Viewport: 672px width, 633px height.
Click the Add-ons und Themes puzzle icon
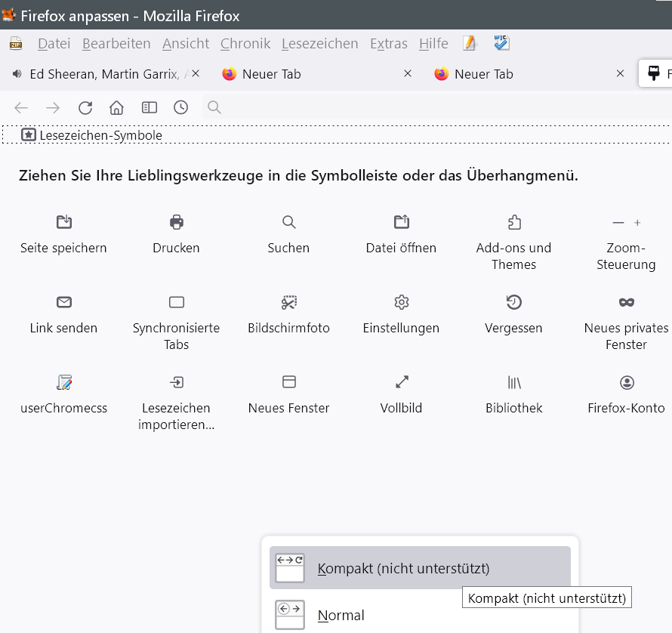pos(513,222)
